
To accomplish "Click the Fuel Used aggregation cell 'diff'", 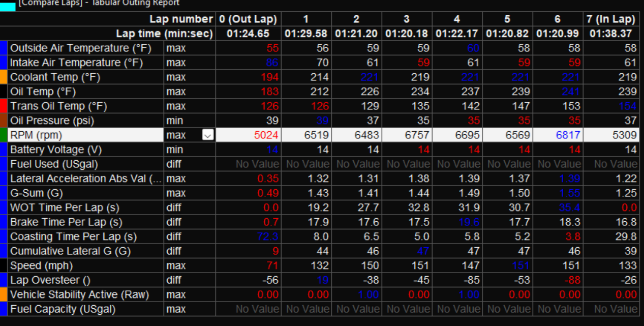I will pyautogui.click(x=173, y=164).
